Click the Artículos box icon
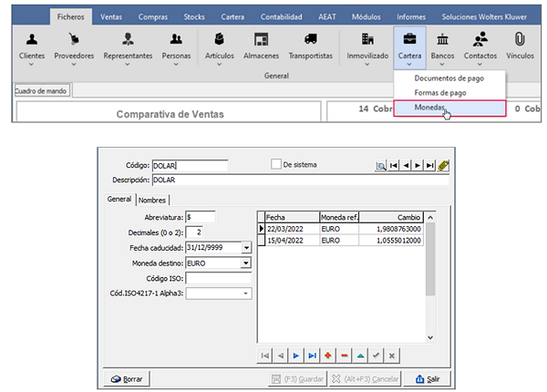 coord(219,39)
